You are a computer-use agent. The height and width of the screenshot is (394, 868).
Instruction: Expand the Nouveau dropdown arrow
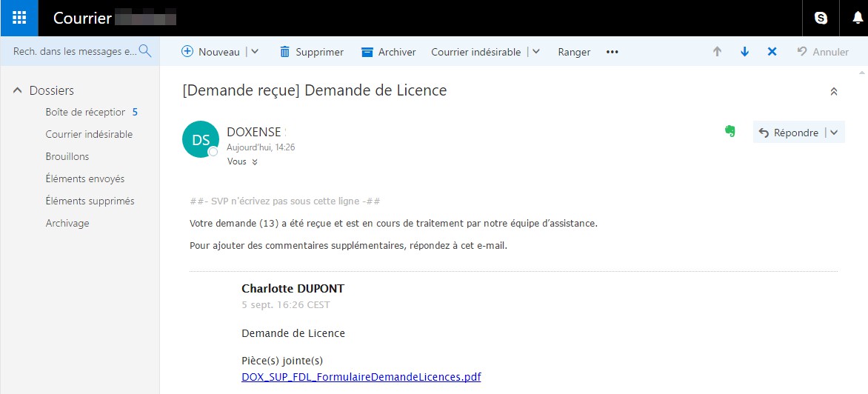tap(255, 52)
